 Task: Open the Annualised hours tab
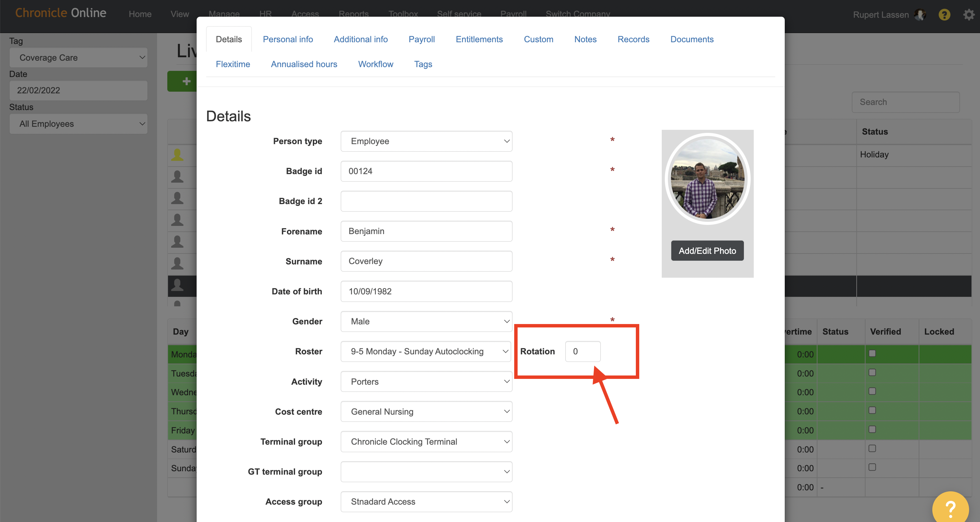click(x=304, y=64)
